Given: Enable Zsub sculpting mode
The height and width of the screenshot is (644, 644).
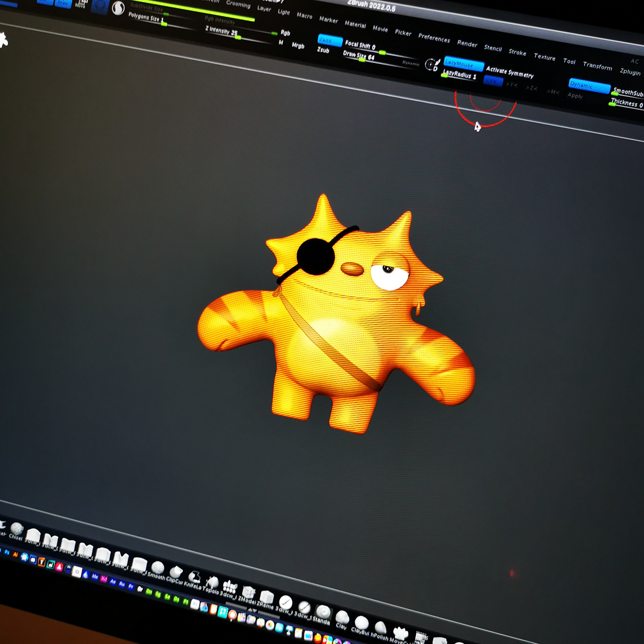Looking at the screenshot, I should pyautogui.click(x=323, y=50).
